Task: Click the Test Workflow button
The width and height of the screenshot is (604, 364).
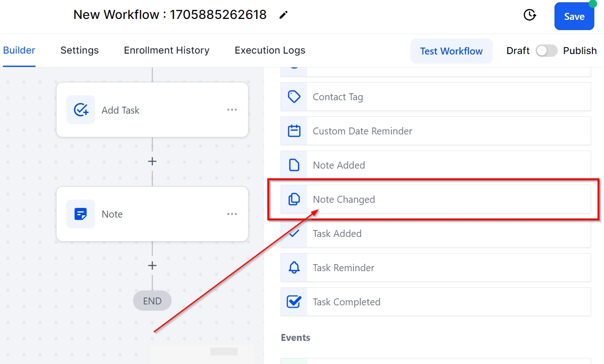Action: tap(451, 51)
